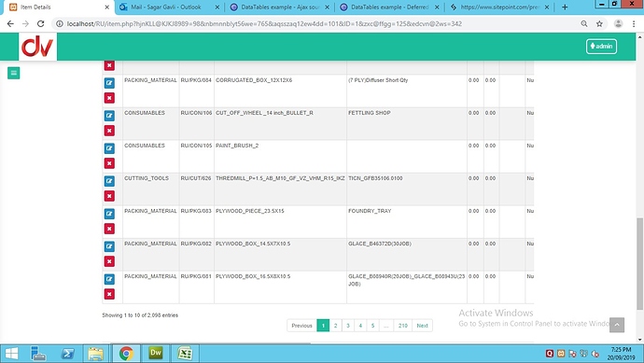Delete the CUT_OFF_WHEEL consumables row
Screen dimensions: 644x363
tap(109, 131)
